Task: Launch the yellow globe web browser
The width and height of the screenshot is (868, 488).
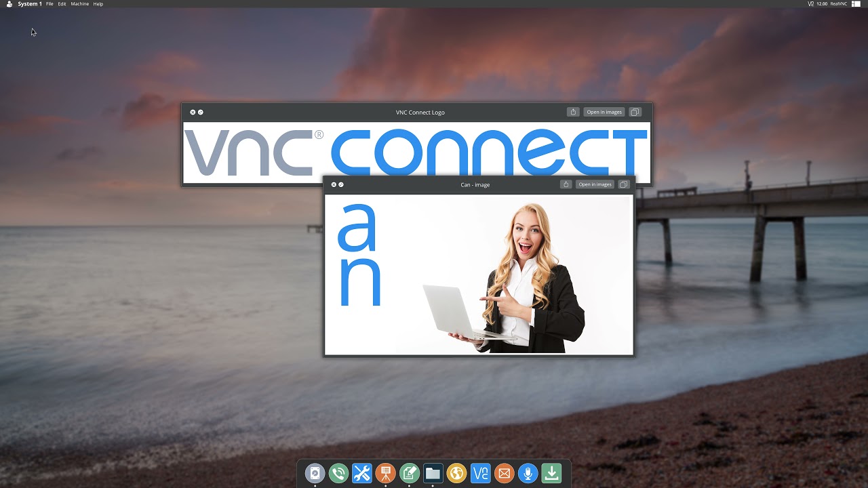Action: tap(457, 473)
